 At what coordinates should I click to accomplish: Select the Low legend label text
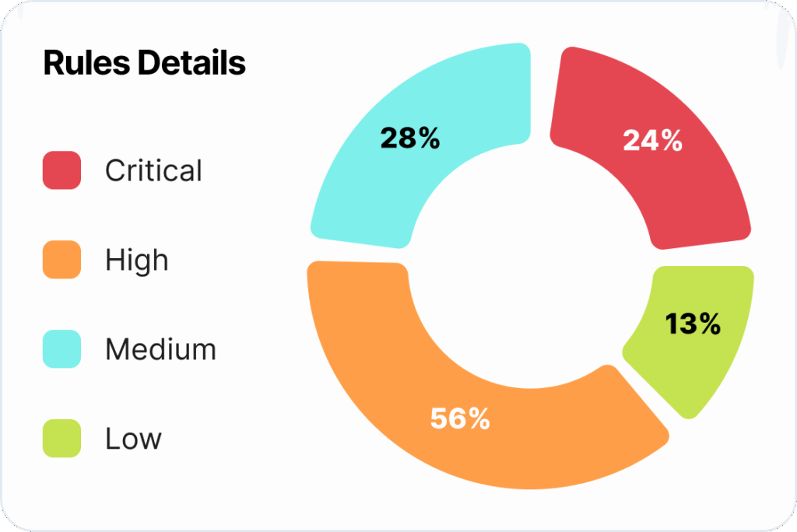133,439
